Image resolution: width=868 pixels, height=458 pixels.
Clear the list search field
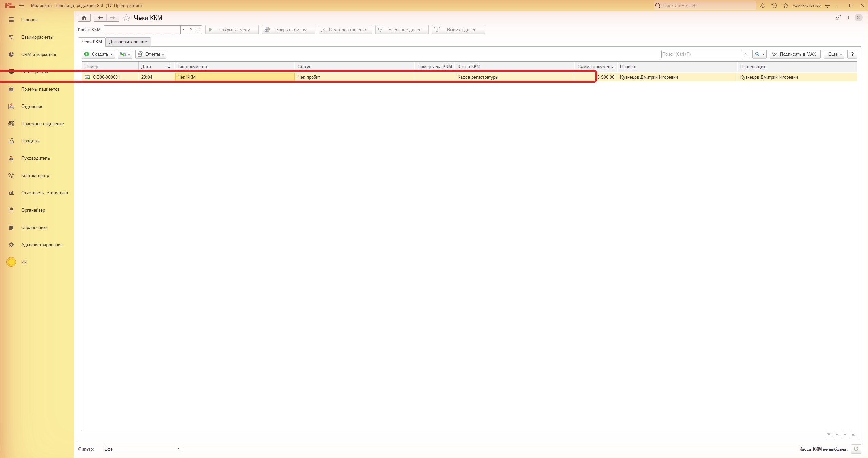point(745,54)
